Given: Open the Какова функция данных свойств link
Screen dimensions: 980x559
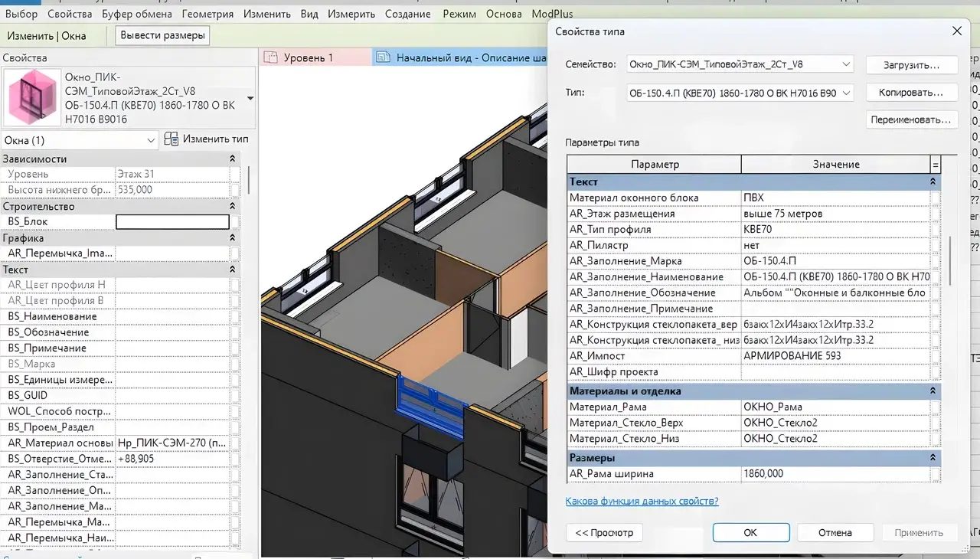Looking at the screenshot, I should tap(642, 502).
